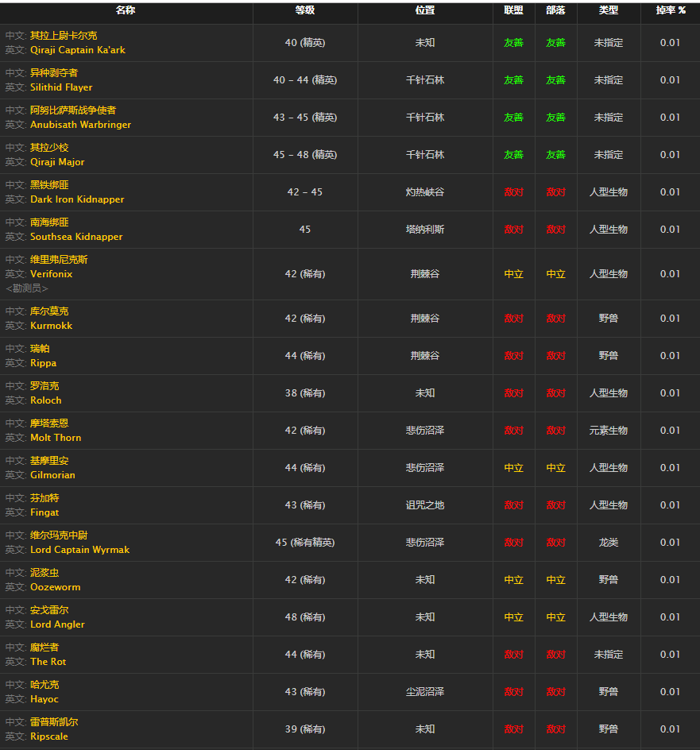Click 千针石林 location in Silithid Flayer row

pos(425,80)
